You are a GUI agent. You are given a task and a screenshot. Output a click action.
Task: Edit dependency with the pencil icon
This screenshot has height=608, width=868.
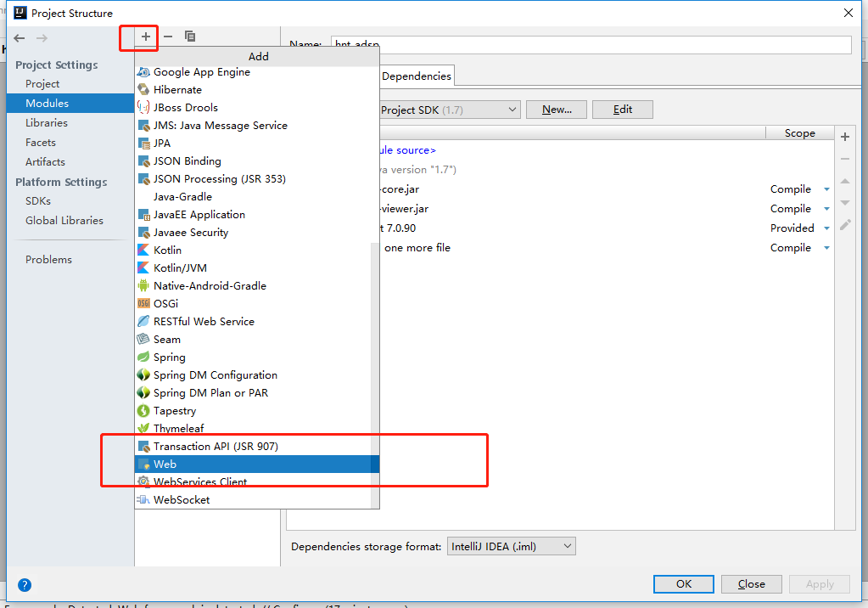click(x=845, y=224)
